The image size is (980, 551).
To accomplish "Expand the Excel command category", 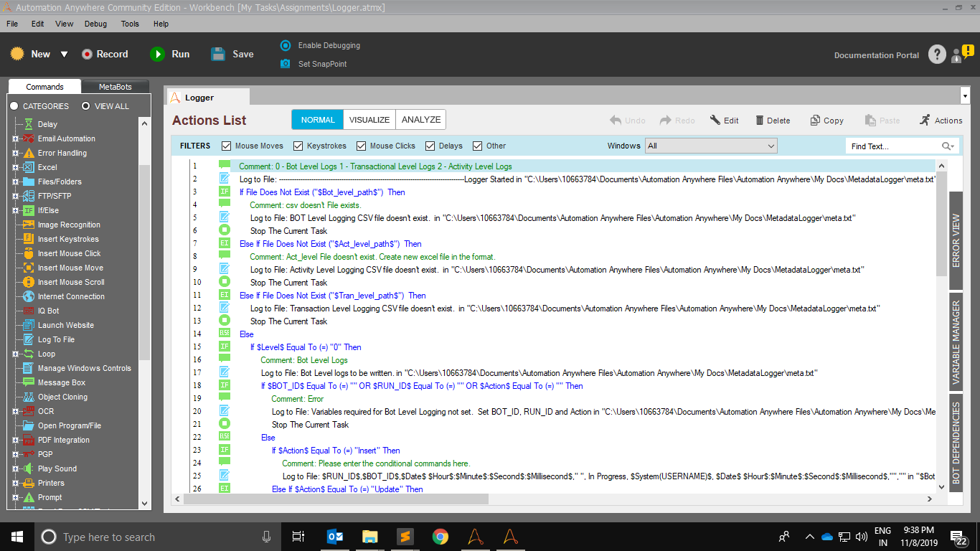I will tap(15, 167).
